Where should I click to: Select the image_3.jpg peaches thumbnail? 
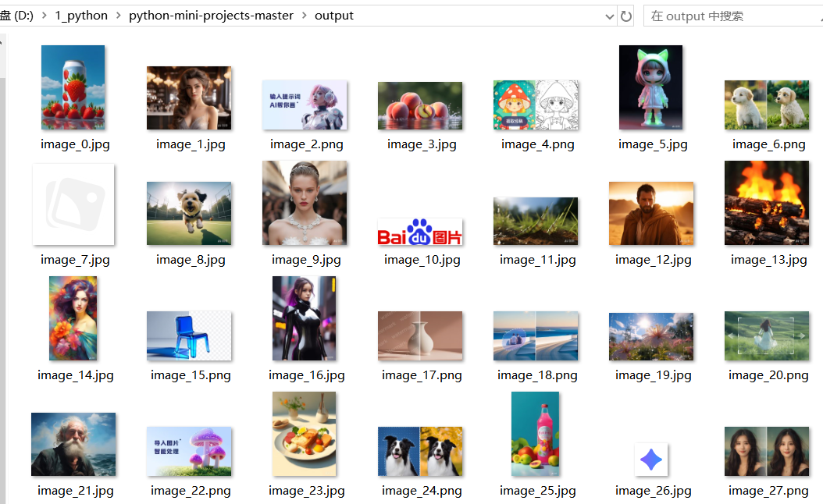tap(420, 105)
